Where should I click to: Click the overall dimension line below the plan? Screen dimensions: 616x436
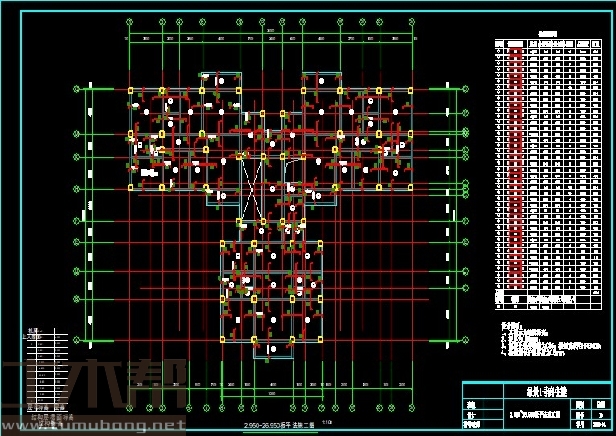click(270, 390)
